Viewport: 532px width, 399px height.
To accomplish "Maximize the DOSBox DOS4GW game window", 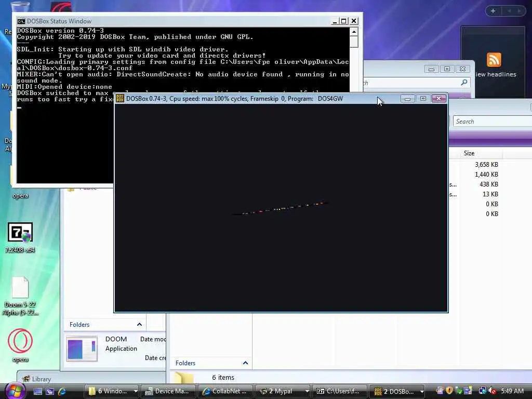I will 423,98.
